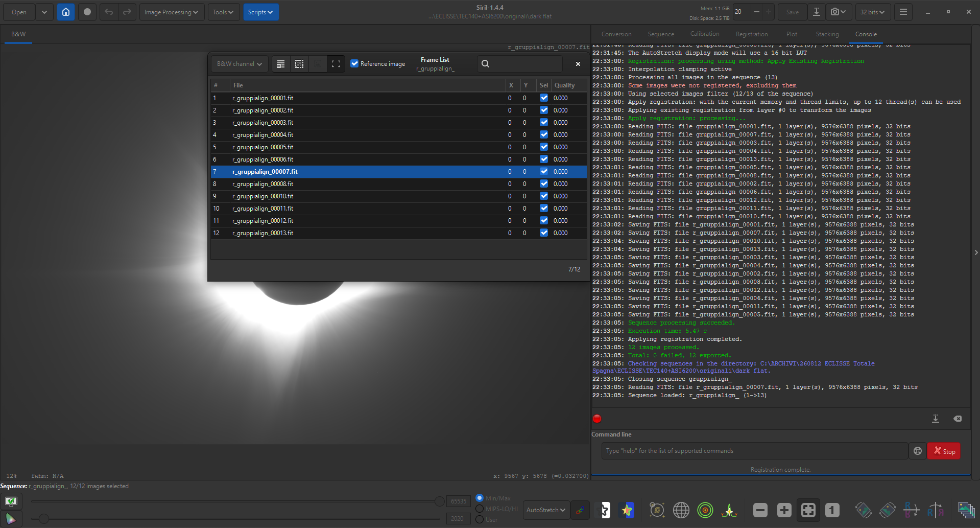Focus the command line input field
This screenshot has width=980, height=528.
(755, 451)
